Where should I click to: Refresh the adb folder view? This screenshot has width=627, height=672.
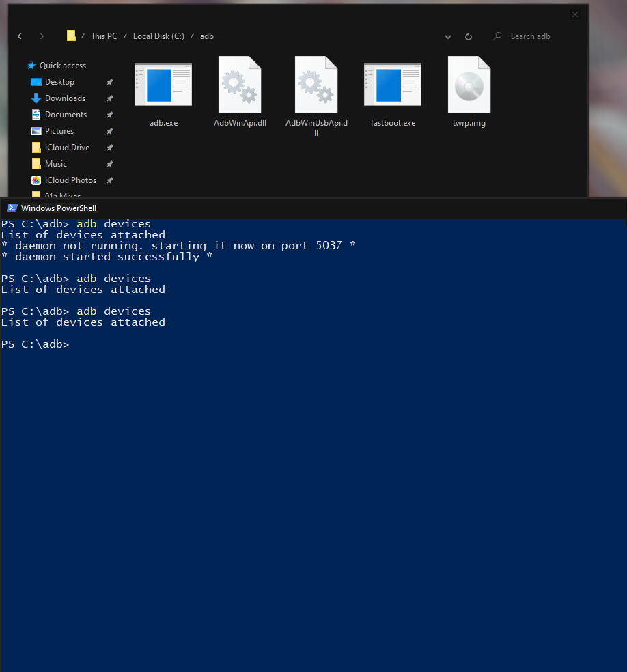(469, 36)
